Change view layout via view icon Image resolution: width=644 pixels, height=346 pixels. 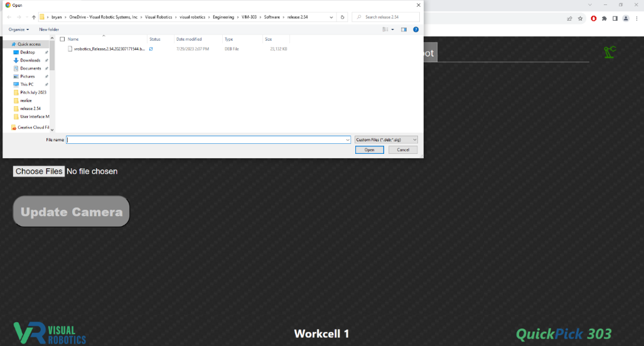click(385, 30)
